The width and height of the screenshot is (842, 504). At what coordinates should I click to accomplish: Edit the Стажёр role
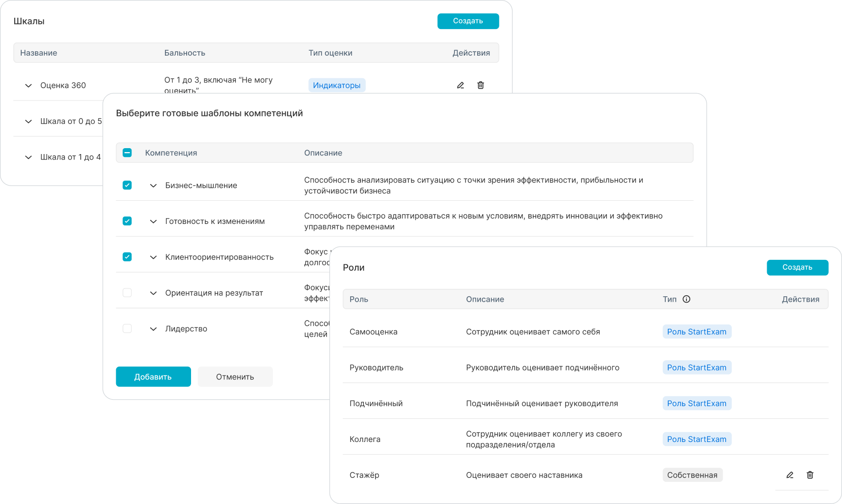(790, 475)
